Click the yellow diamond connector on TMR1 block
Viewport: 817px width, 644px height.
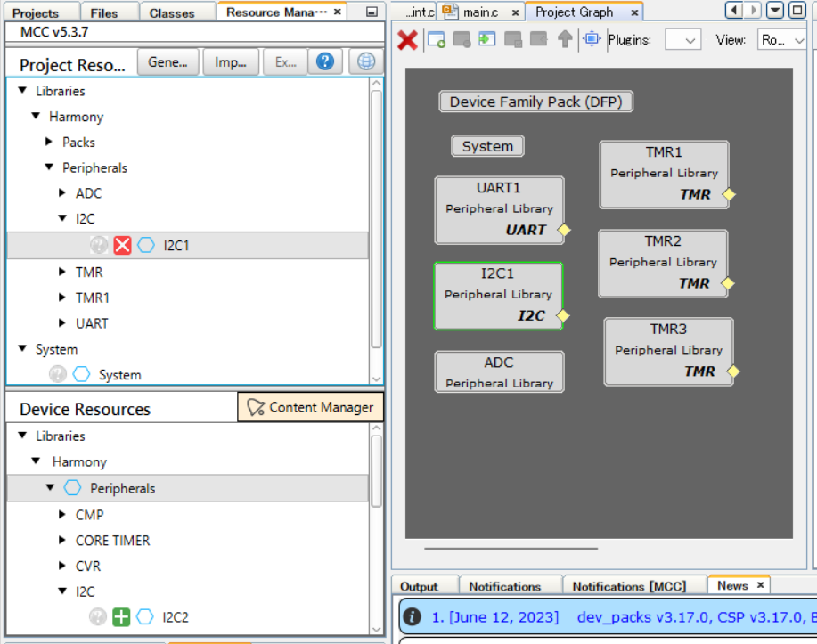click(728, 194)
